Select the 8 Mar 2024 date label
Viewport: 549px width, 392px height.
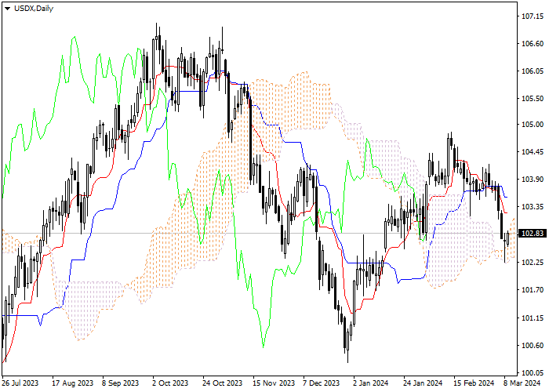click(x=522, y=383)
